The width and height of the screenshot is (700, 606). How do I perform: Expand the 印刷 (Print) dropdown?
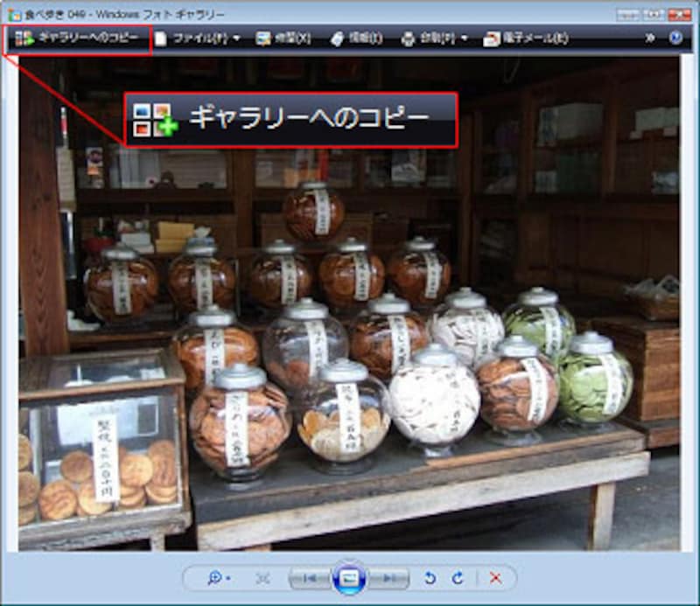(x=434, y=38)
